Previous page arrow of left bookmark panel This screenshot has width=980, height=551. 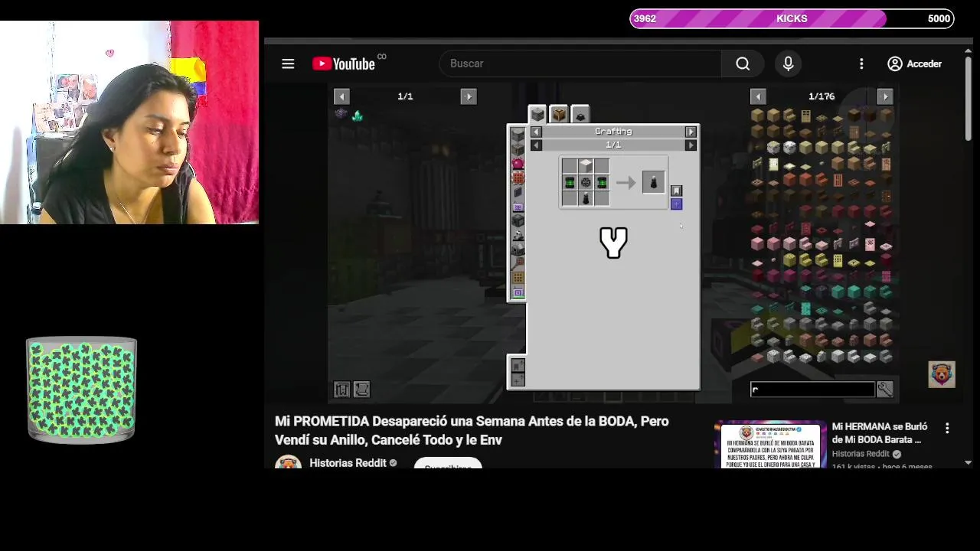point(341,96)
